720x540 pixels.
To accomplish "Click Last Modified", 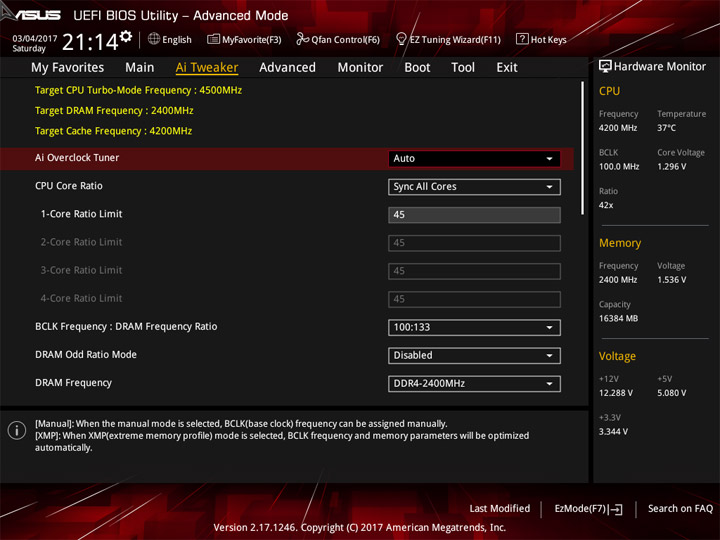I will (500, 509).
